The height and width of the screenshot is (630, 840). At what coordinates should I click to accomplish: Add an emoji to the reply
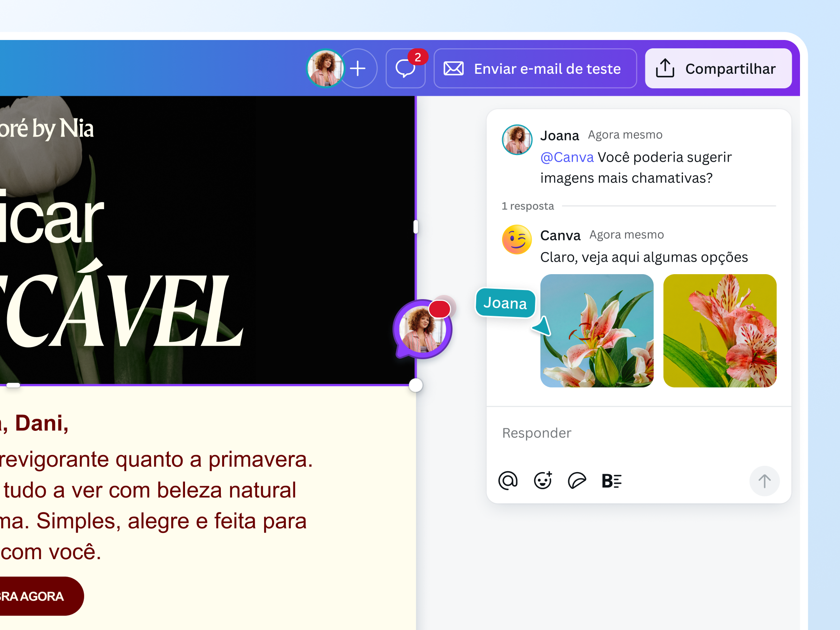543,481
